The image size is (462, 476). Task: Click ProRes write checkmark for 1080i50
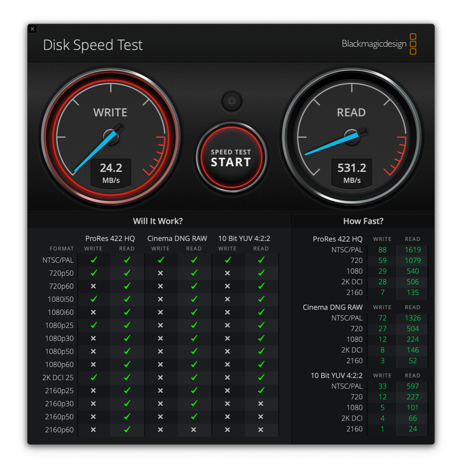94,299
